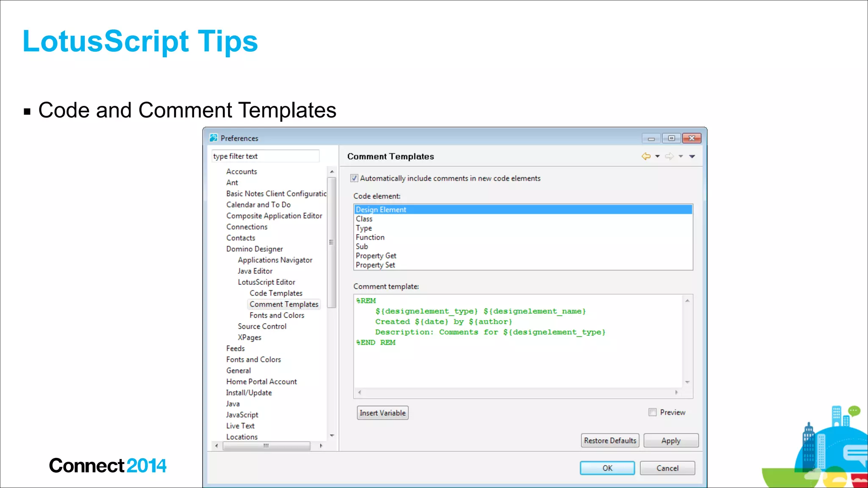This screenshot has height=488, width=868.
Task: Select Fonts and Colors under LotusScript Editor
Action: (x=277, y=315)
